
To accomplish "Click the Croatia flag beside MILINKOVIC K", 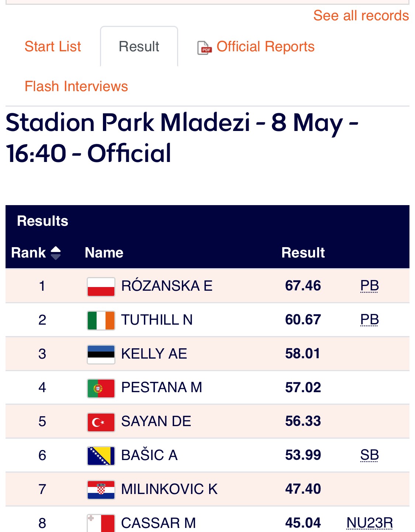I will 101,490.
